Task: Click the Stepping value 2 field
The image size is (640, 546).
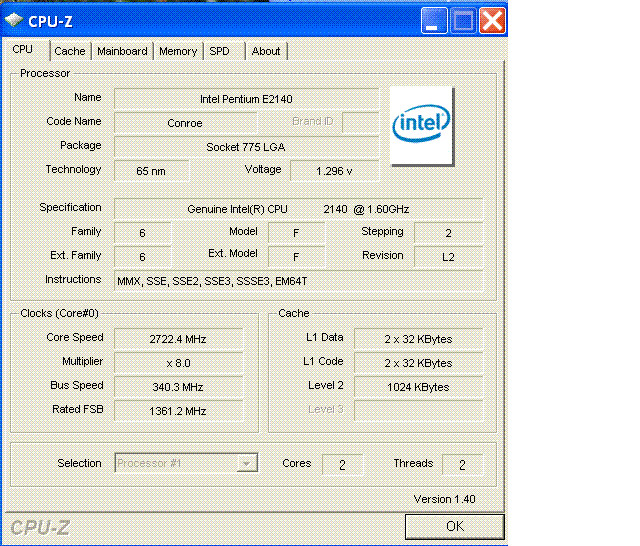Action: (x=449, y=233)
